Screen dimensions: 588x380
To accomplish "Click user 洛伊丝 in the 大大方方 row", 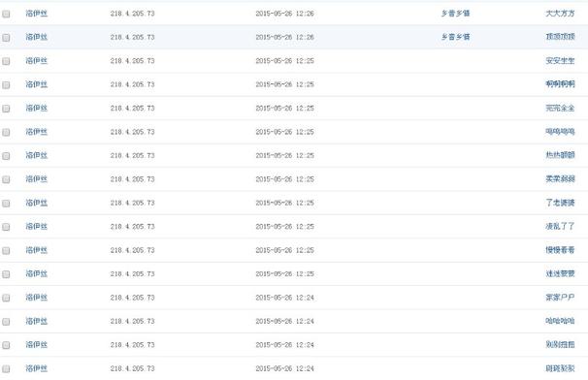I will (36, 14).
